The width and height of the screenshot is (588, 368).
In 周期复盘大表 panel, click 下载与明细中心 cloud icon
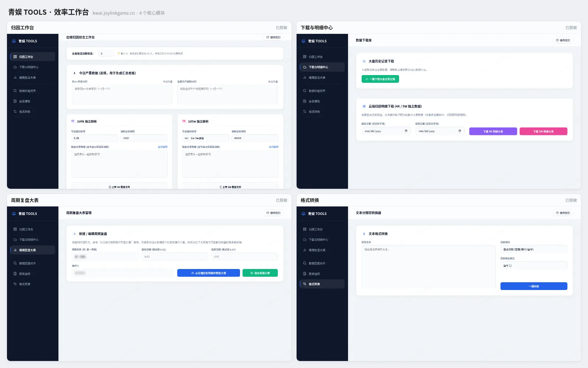[x=15, y=240]
